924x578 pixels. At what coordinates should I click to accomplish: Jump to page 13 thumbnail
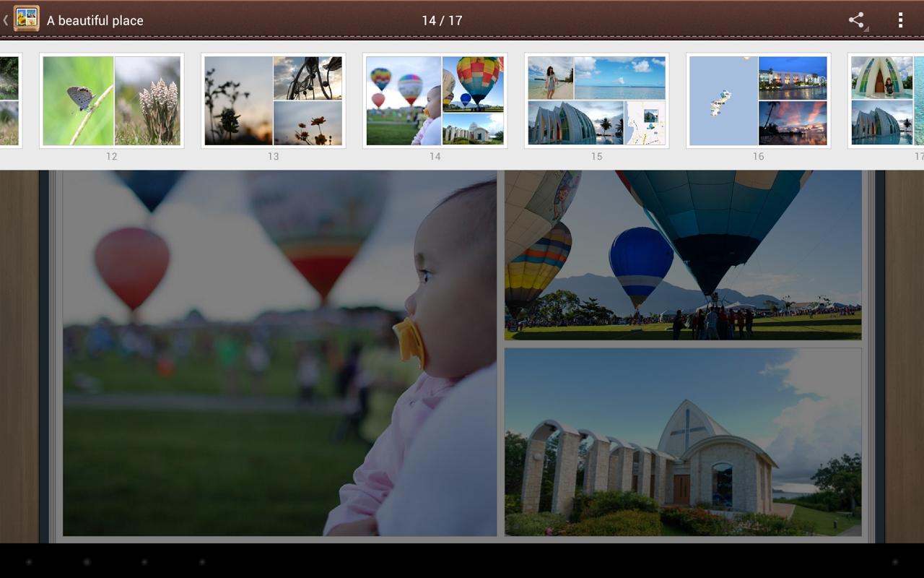click(x=274, y=101)
